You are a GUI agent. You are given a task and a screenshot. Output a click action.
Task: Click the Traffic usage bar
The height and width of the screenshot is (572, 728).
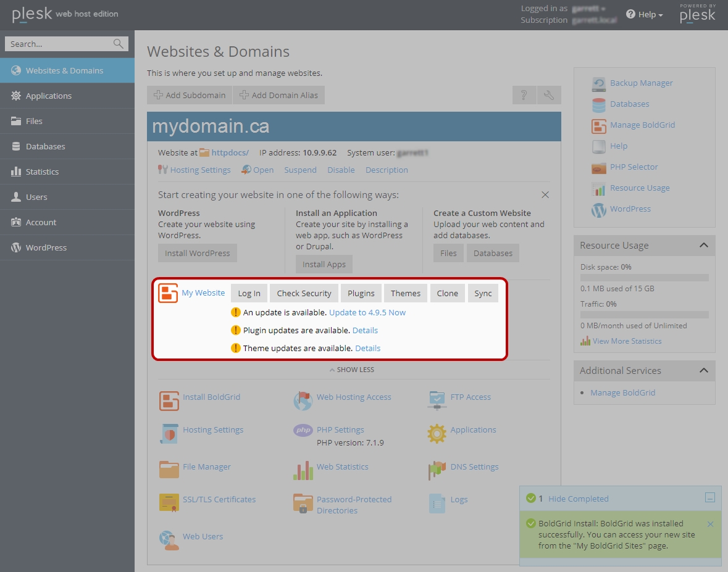click(645, 315)
